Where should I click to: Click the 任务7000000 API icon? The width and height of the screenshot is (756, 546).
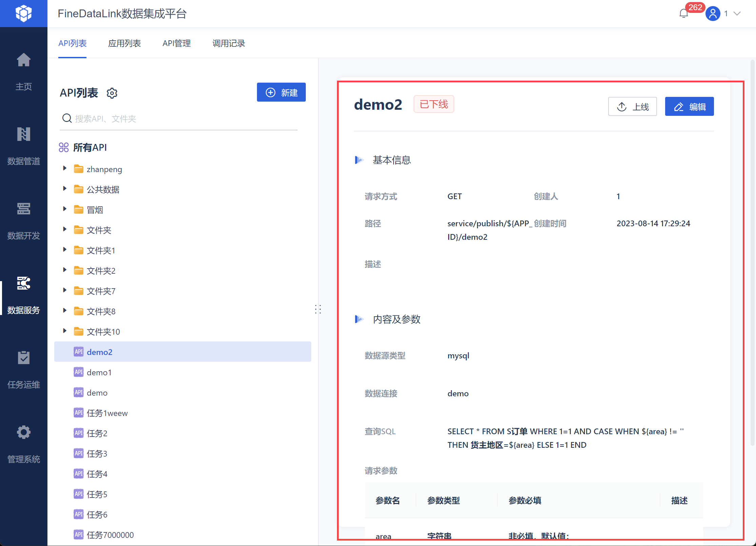(x=79, y=534)
